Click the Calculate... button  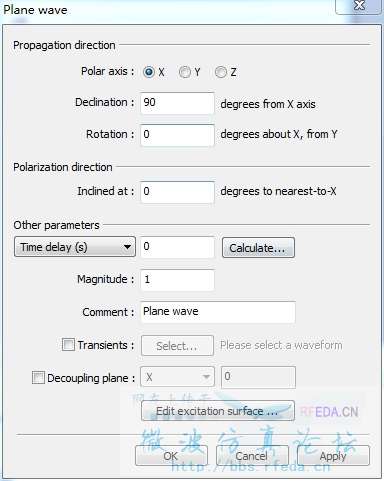pos(258,248)
